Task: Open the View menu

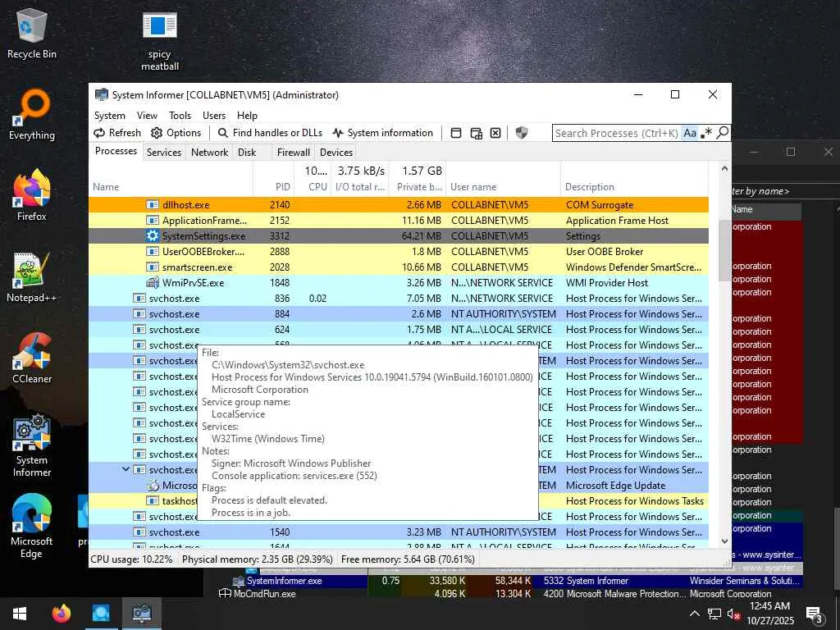Action: click(x=147, y=116)
